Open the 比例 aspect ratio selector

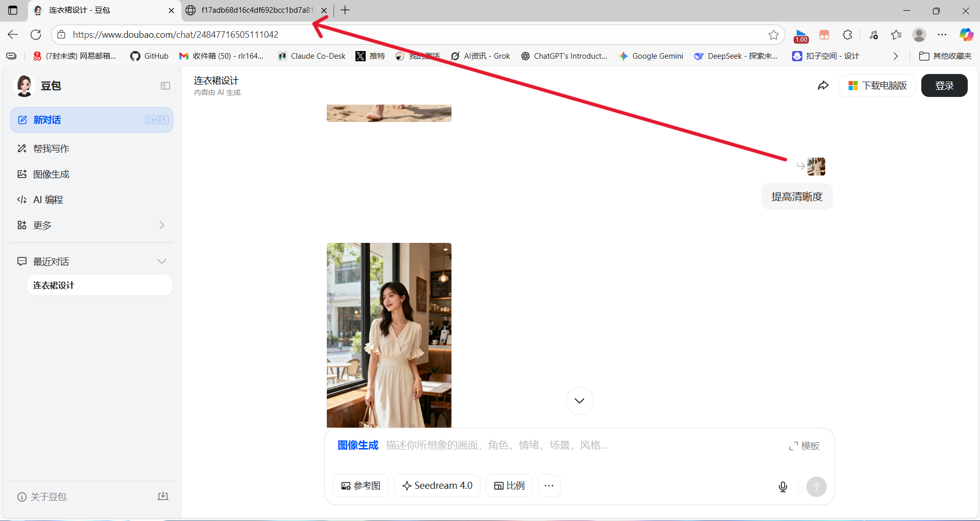[x=509, y=486]
